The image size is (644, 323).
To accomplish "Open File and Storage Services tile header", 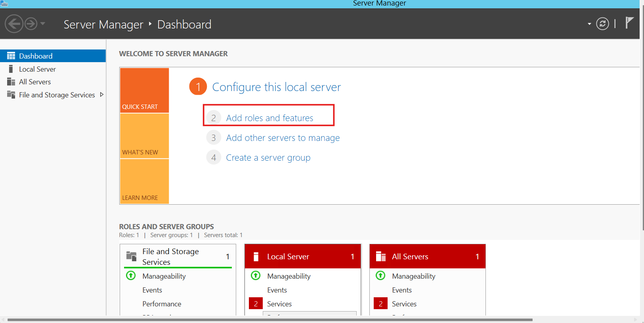I will point(178,256).
